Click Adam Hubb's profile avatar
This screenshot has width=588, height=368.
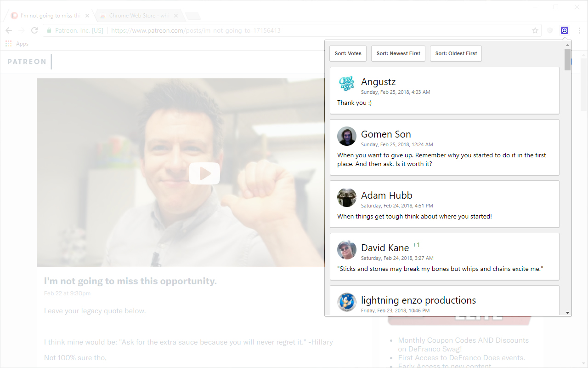pos(347,197)
